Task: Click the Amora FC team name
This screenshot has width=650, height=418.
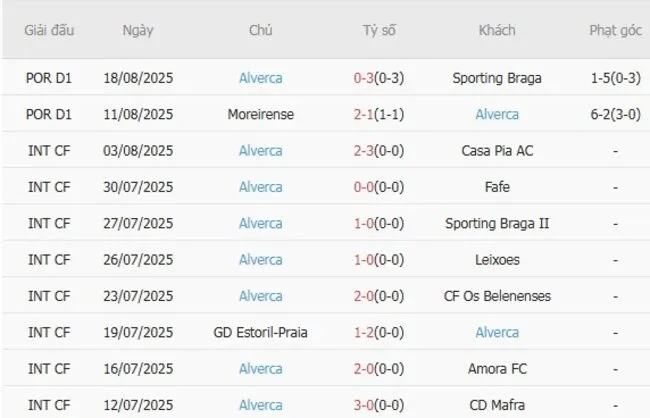Action: tap(496, 369)
